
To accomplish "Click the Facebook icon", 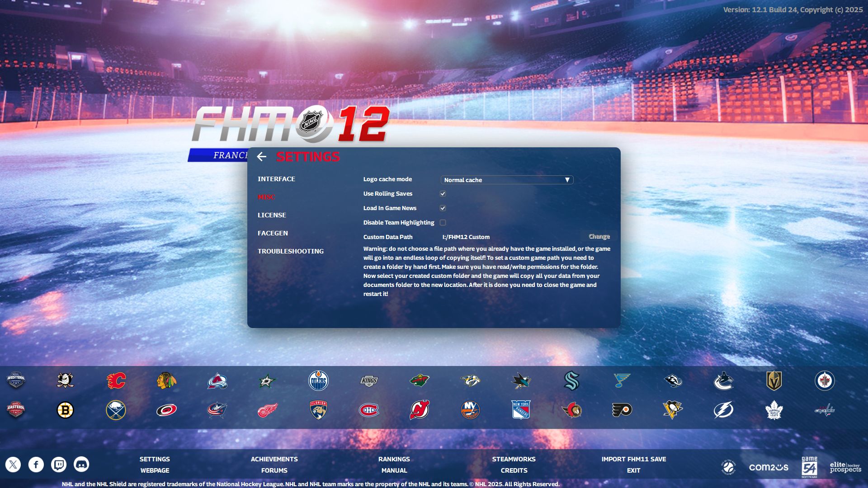I will click(x=36, y=464).
